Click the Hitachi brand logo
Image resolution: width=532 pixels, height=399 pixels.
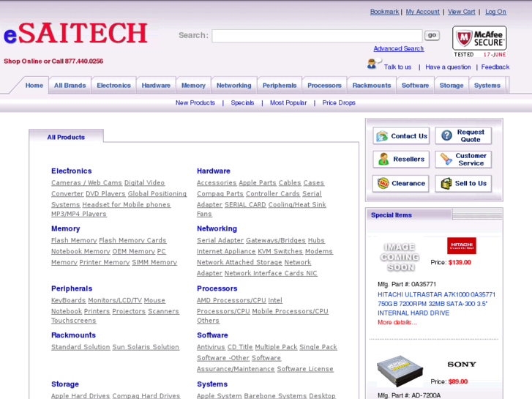point(462,246)
